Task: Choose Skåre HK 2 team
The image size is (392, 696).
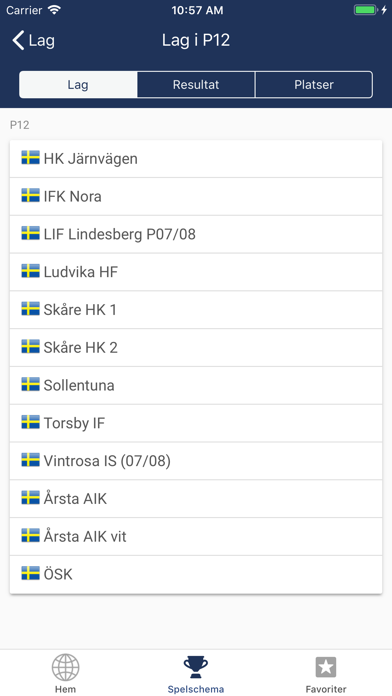Action: (196, 347)
